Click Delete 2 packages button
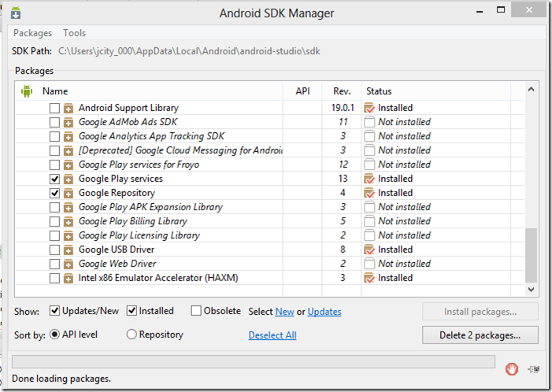Image resolution: width=552 pixels, height=392 pixels. tap(480, 335)
